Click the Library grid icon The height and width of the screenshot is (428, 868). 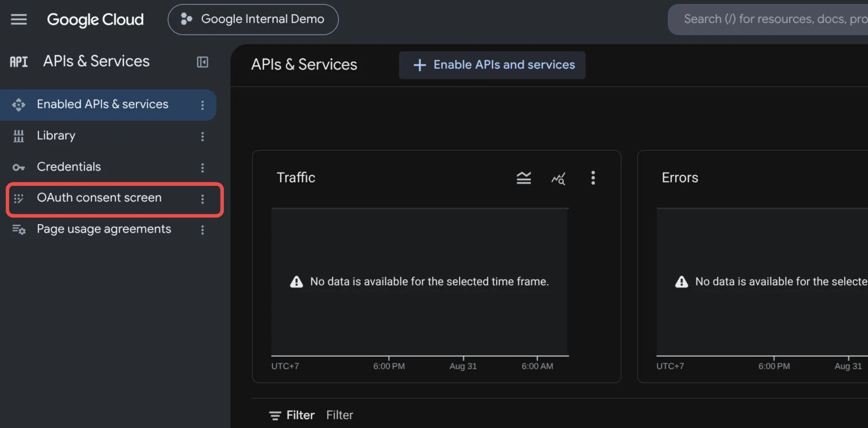tap(19, 136)
